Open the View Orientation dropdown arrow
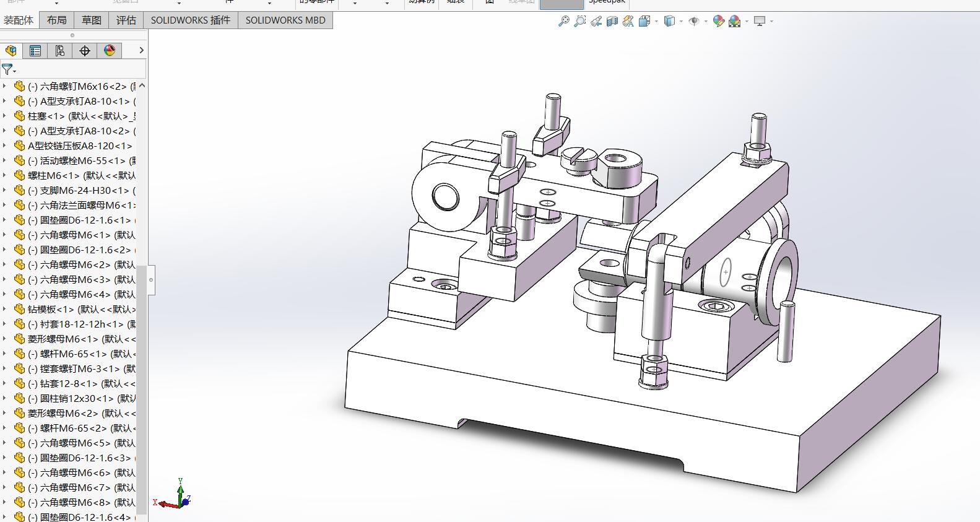Screen dimensions: 980x522 tap(656, 22)
